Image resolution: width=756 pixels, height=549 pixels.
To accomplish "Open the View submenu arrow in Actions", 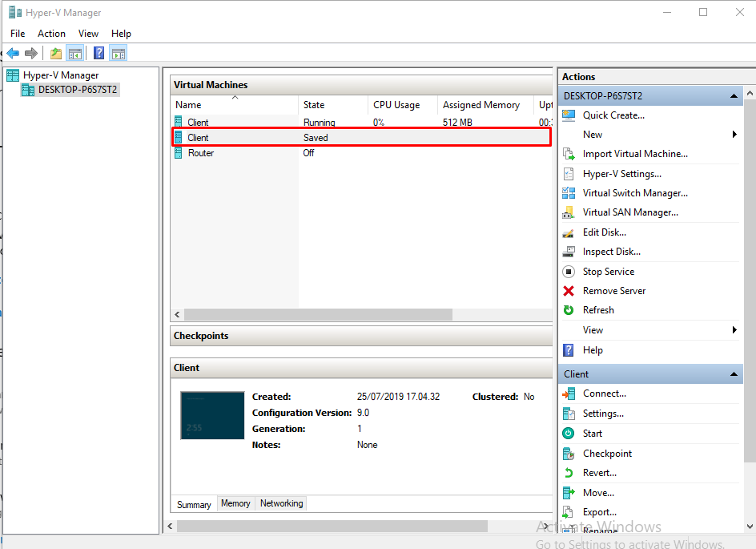I will pyautogui.click(x=734, y=330).
